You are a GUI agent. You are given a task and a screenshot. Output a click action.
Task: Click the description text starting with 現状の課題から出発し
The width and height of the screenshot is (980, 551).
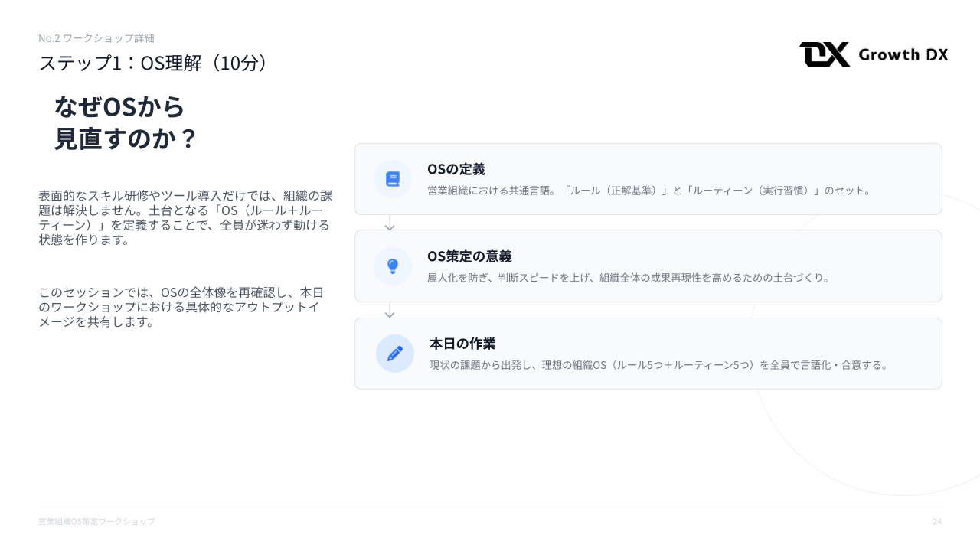pyautogui.click(x=659, y=365)
